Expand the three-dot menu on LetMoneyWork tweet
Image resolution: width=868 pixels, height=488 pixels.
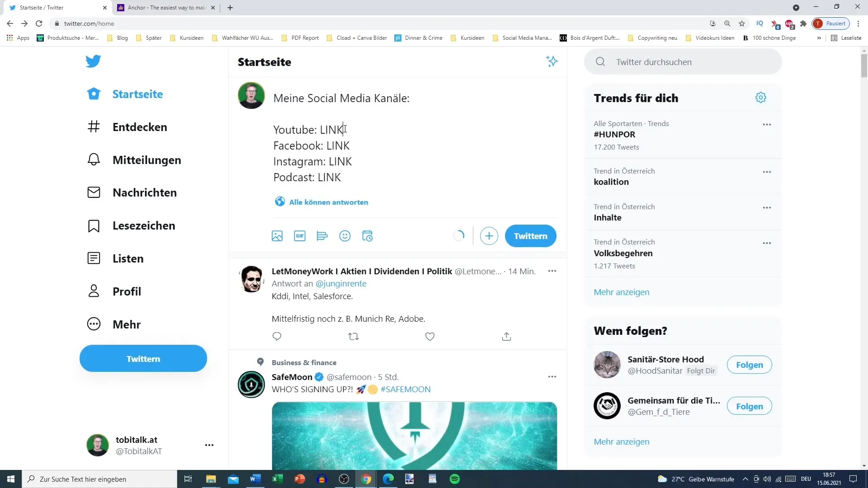coord(552,271)
